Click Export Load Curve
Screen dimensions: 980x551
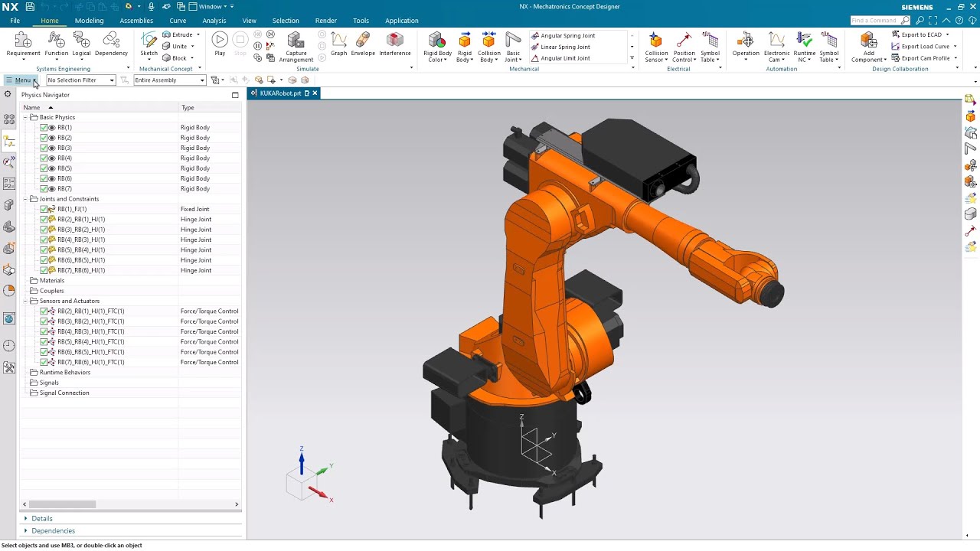click(x=921, y=47)
